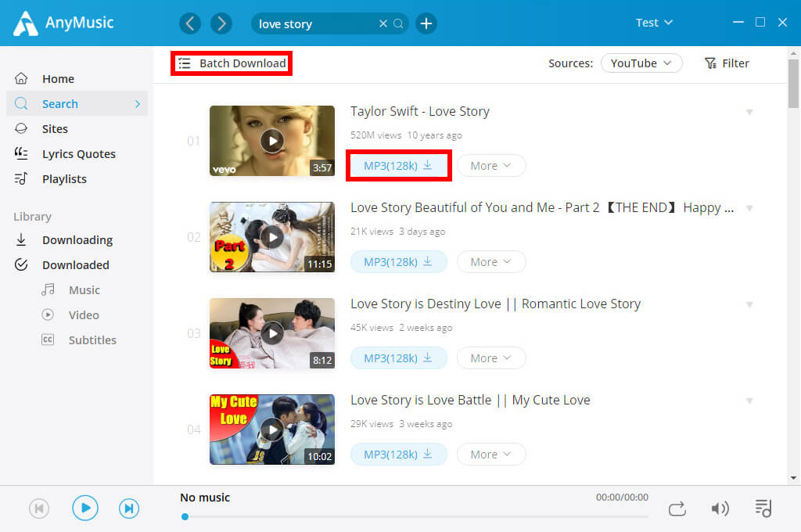Maximize the AnyMusic window
Image resolution: width=801 pixels, height=532 pixels.
760,23
